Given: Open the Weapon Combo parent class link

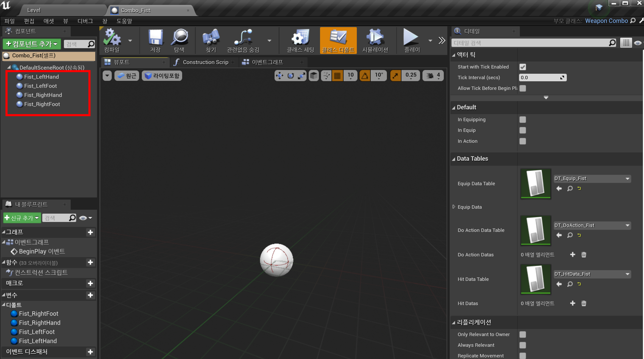Looking at the screenshot, I should 606,21.
